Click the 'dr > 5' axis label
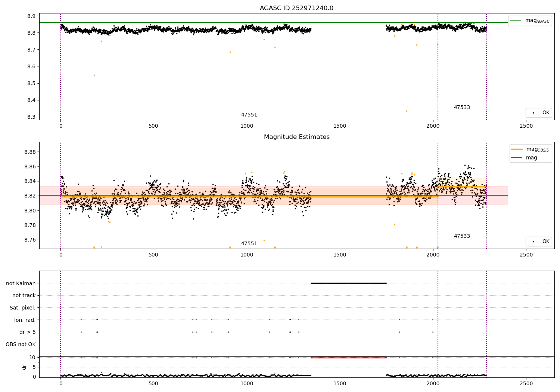 (x=28, y=332)
